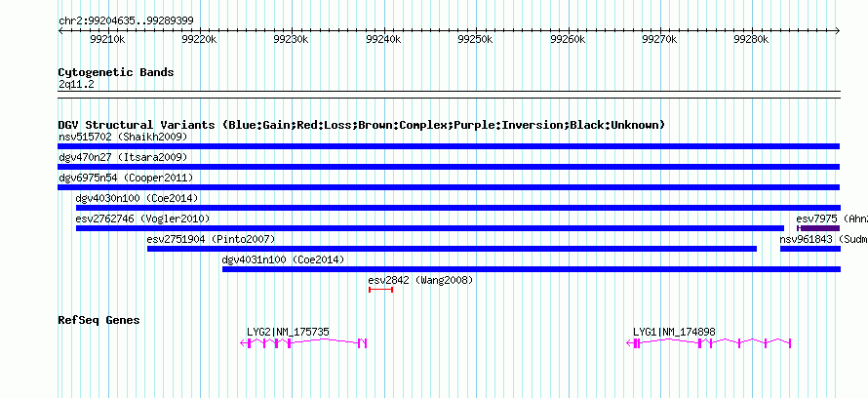This screenshot has height=398, width=868.
Task: Click the nsv515702 (Shaikh2009) label
Action: pyautogui.click(x=123, y=137)
